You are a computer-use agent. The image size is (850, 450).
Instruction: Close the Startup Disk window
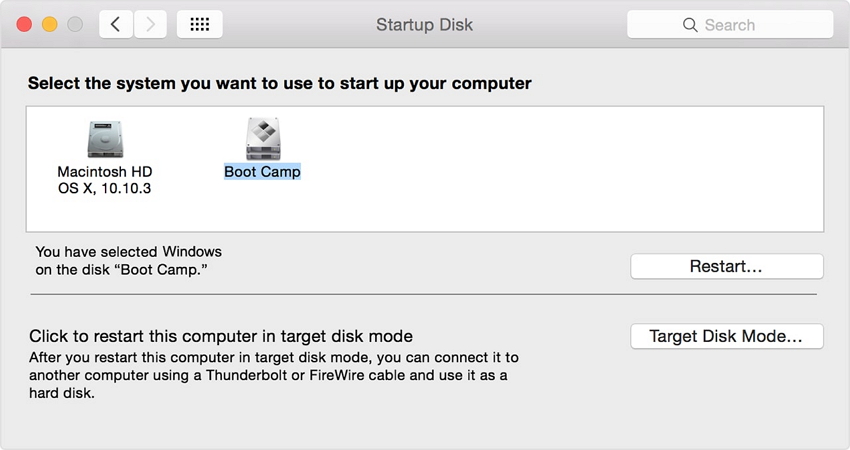[25, 24]
